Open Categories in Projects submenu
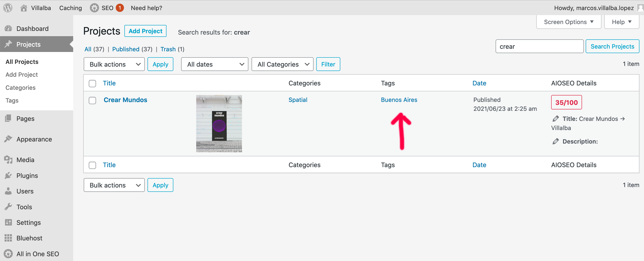644x261 pixels. point(21,88)
